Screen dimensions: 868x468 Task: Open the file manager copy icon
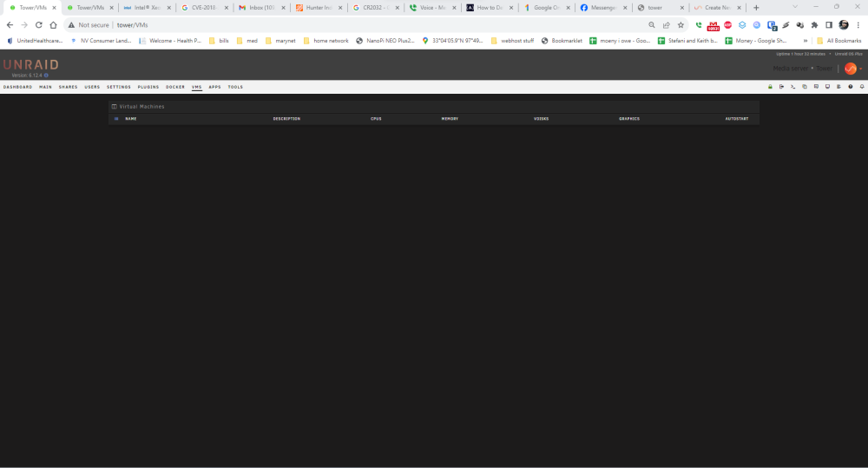805,87
